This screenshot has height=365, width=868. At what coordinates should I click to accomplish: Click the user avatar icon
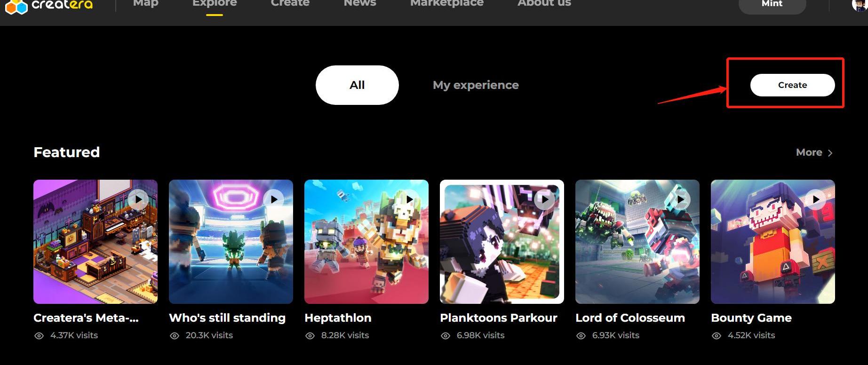860,5
